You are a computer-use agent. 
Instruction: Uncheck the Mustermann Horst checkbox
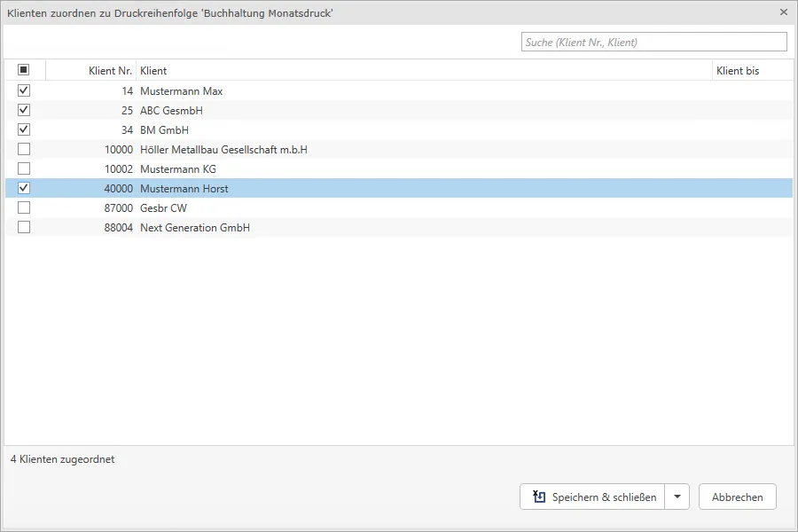click(23, 188)
